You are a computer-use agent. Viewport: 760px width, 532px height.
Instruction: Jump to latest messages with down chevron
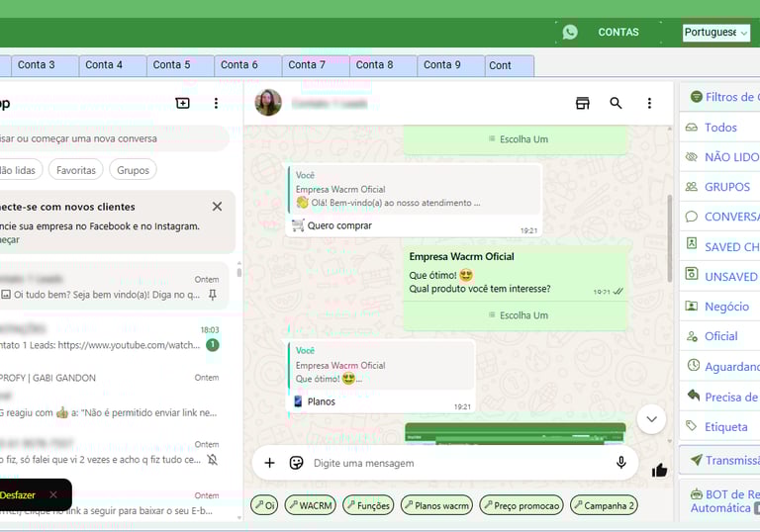651,419
